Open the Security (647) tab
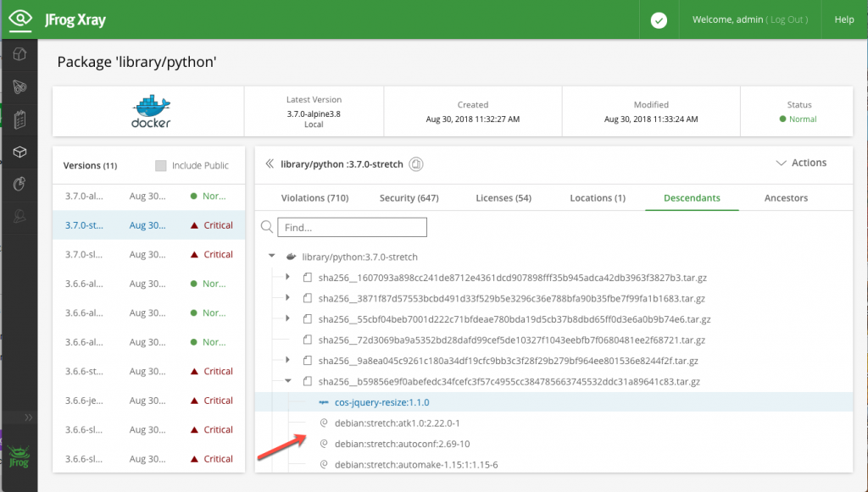Screen dimensions: 868x492 tap(409, 198)
